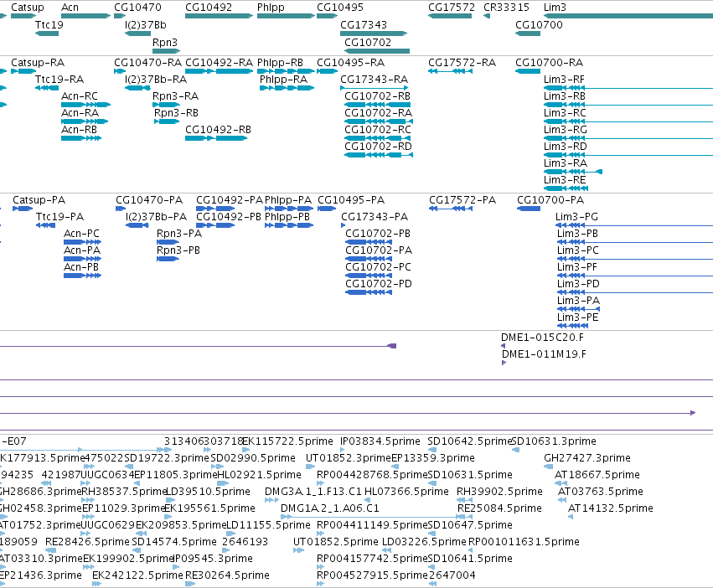The image size is (713, 588).
Task: Open the Lim3-RA transcript
Action: coord(573,172)
